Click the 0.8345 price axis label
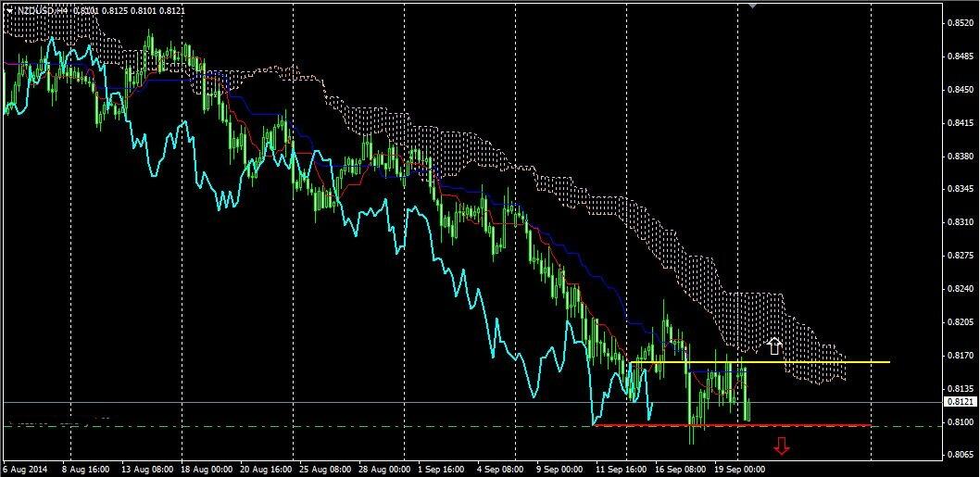 [x=961, y=189]
